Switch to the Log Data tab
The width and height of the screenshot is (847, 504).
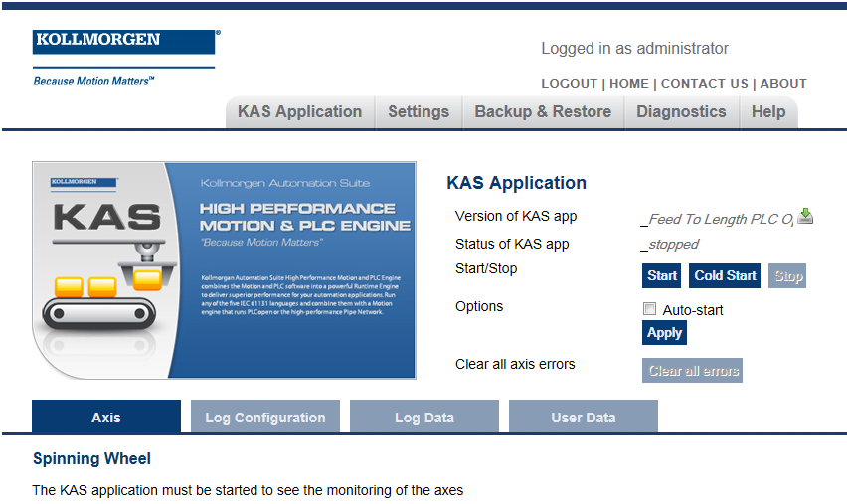coord(424,417)
